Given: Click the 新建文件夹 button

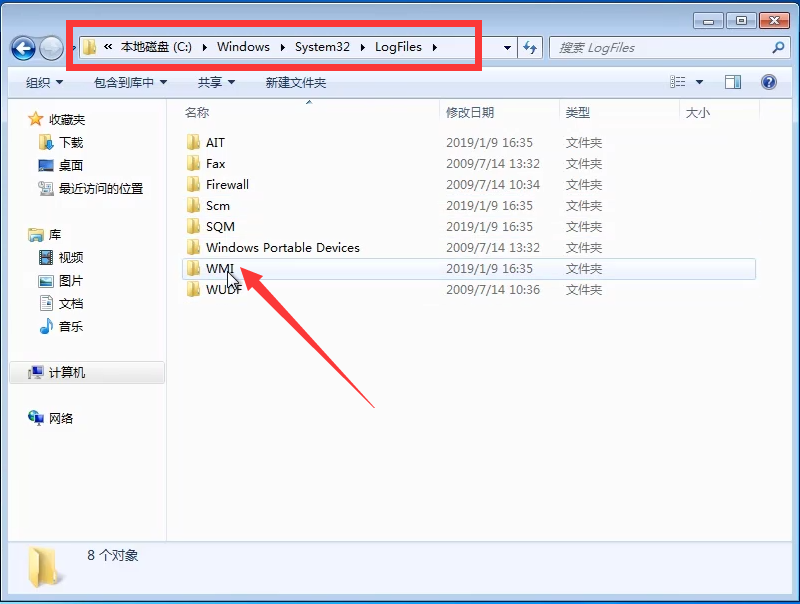Looking at the screenshot, I should [295, 82].
